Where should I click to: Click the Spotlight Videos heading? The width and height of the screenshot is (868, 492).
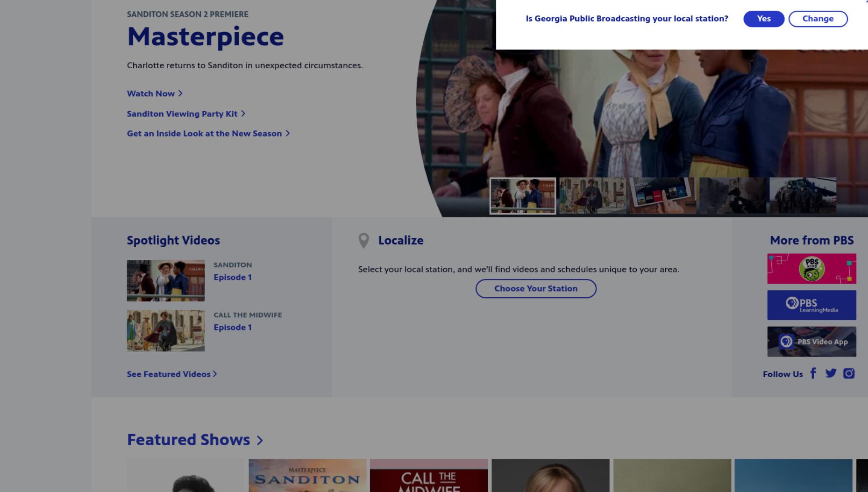click(x=173, y=240)
